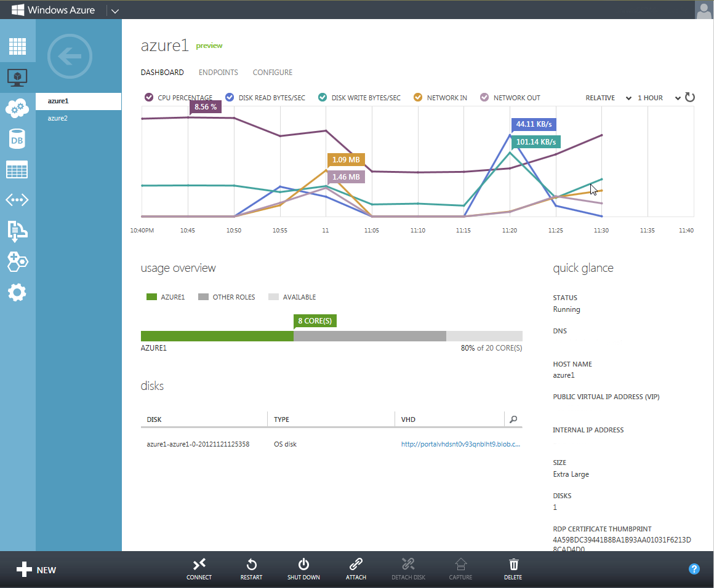Open the Add-ons hexagon plus icon

[17, 261]
